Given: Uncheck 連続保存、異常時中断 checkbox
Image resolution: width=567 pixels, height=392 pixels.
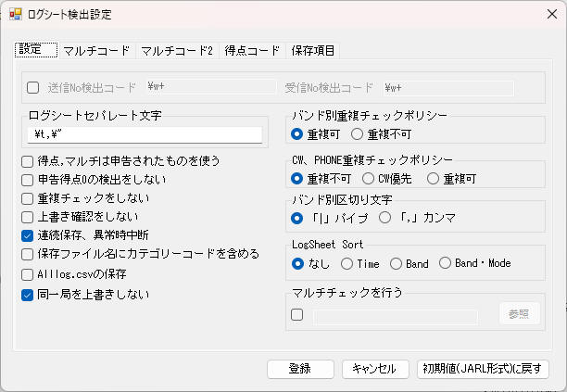Looking at the screenshot, I should pos(28,235).
